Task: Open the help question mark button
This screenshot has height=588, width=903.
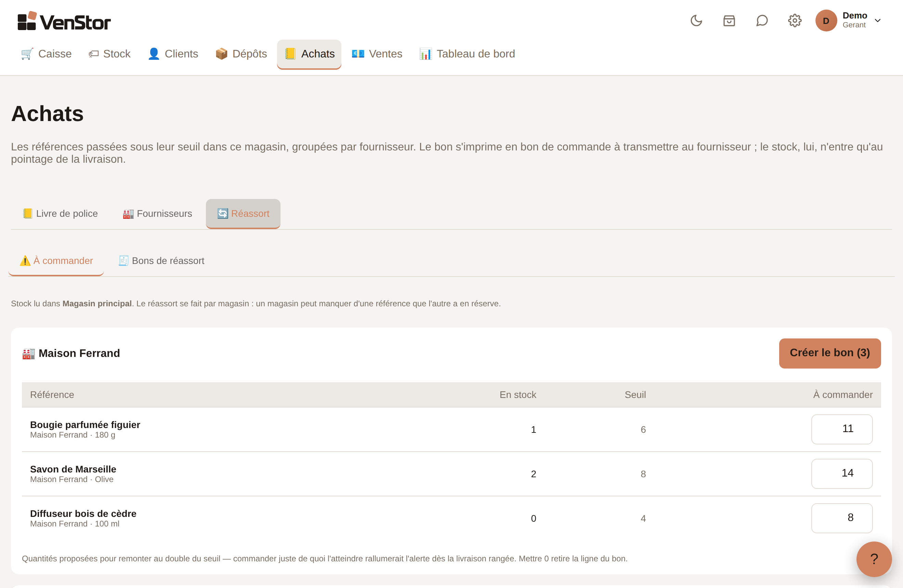Action: click(x=874, y=559)
